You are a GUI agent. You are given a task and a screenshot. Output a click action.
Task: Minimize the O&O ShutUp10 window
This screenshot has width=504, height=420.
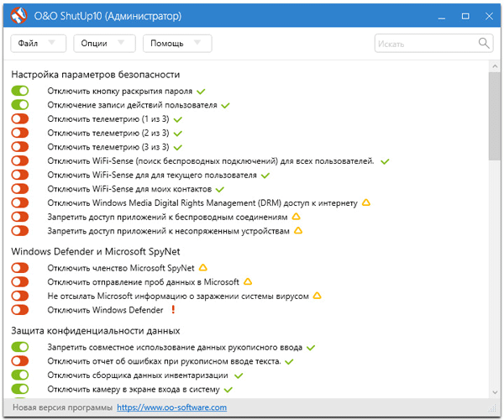[442, 17]
